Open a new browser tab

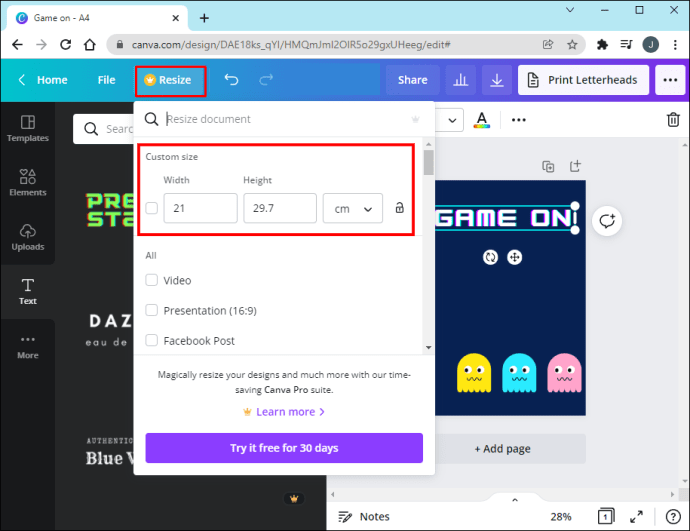[x=204, y=18]
